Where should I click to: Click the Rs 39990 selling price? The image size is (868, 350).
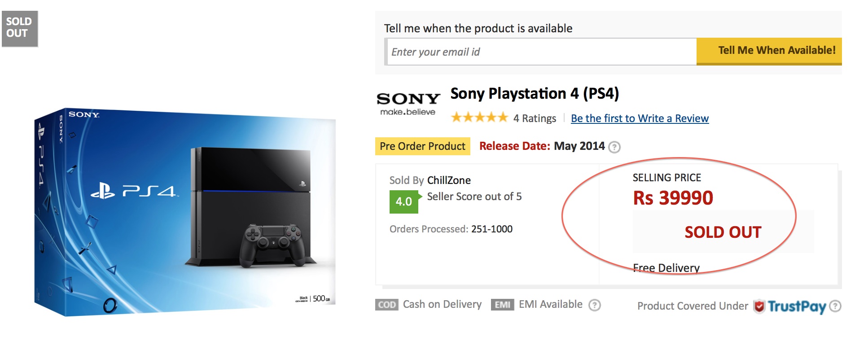tap(673, 198)
